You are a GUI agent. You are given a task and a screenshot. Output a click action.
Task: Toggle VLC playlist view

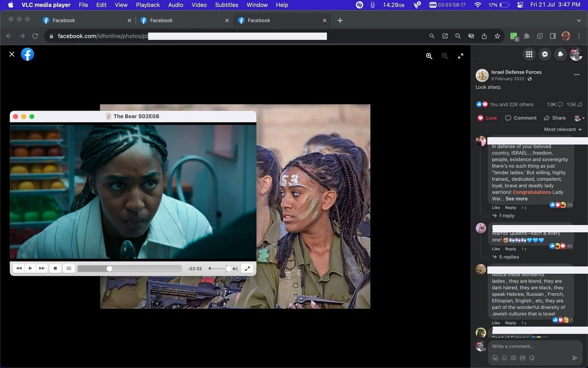(x=69, y=268)
